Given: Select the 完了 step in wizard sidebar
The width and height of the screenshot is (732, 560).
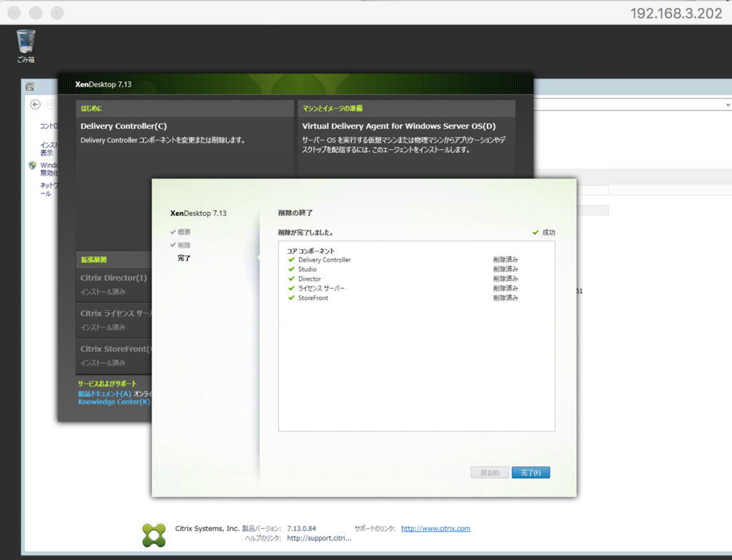Looking at the screenshot, I should (184, 258).
